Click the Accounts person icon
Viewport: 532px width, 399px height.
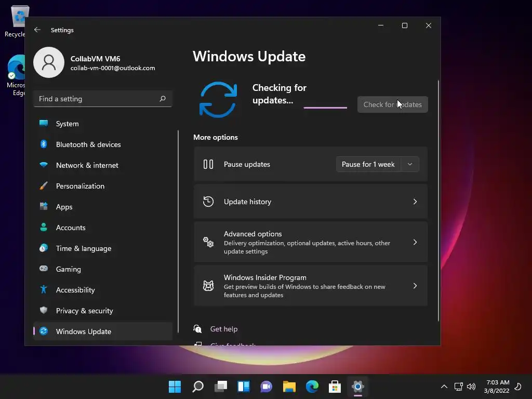[x=44, y=228]
